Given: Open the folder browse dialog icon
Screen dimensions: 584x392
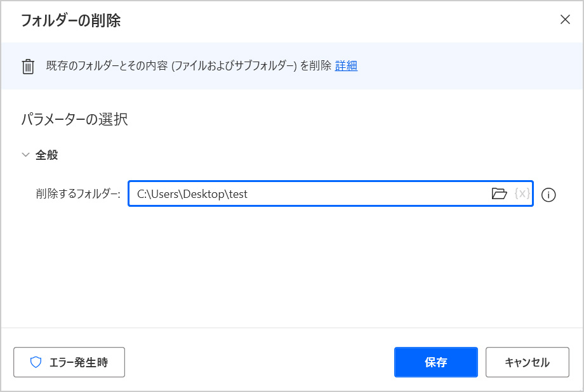Looking at the screenshot, I should 500,194.
